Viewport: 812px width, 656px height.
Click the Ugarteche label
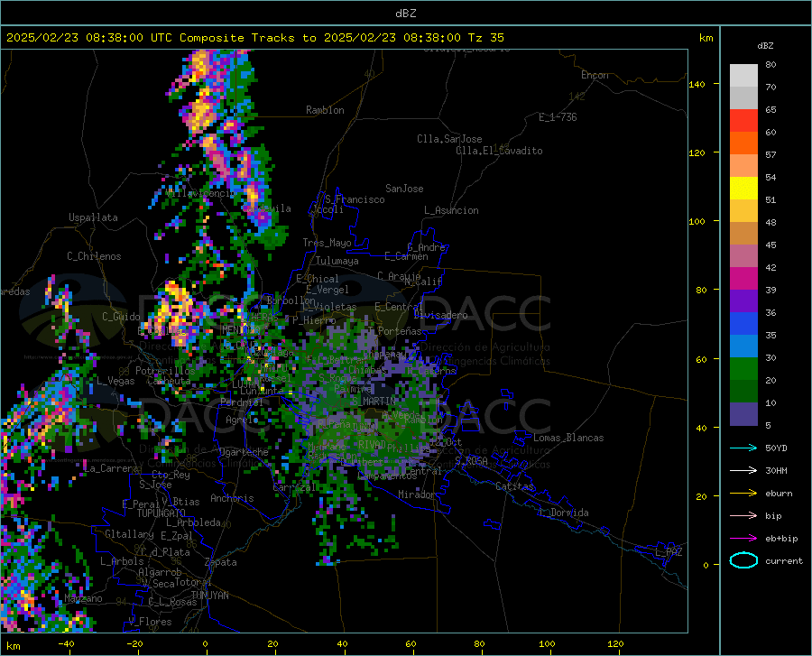click(x=244, y=452)
